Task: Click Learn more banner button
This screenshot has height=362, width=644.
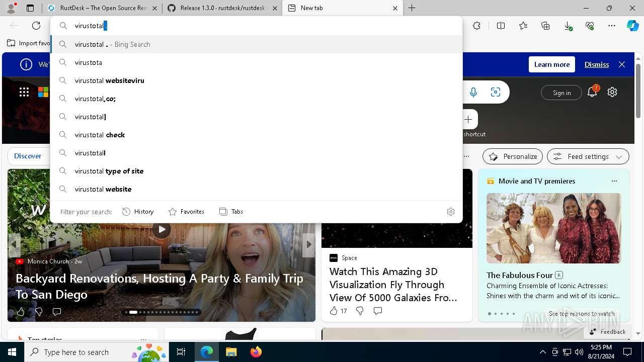Action: tap(552, 64)
